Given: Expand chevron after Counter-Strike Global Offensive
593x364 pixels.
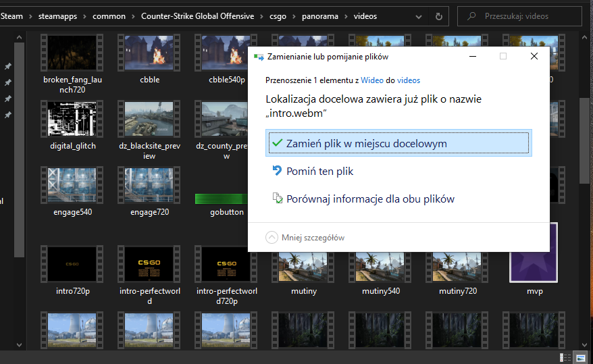Looking at the screenshot, I should click(261, 17).
